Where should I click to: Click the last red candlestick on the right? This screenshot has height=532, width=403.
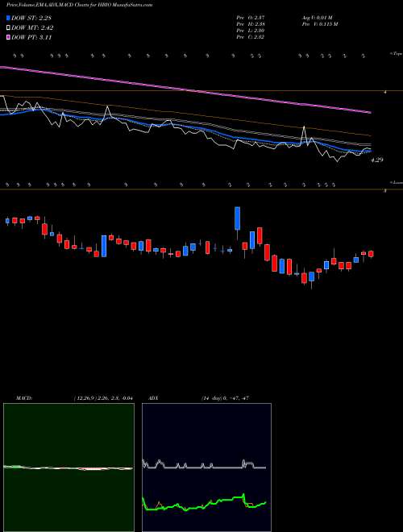[371, 254]
